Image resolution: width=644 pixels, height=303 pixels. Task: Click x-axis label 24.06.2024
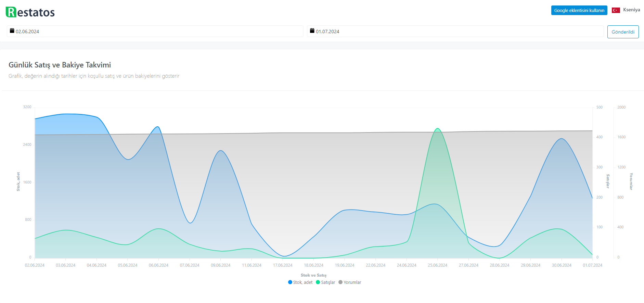click(407, 265)
